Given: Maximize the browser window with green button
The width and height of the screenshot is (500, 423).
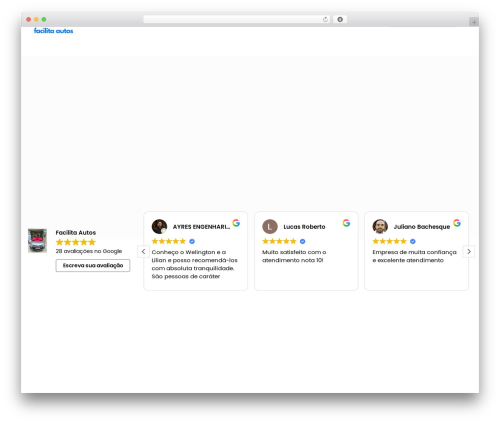Looking at the screenshot, I should pos(44,19).
